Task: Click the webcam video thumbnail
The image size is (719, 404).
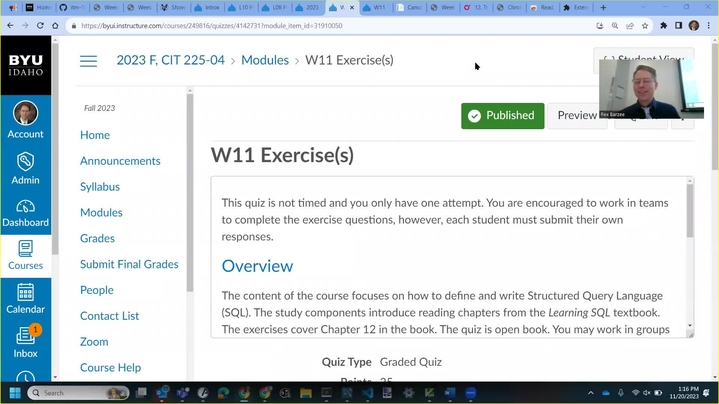Action: click(x=651, y=89)
